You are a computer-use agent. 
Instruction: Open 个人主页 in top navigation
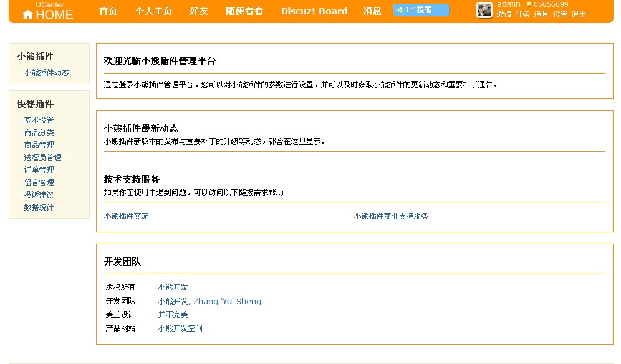point(153,11)
